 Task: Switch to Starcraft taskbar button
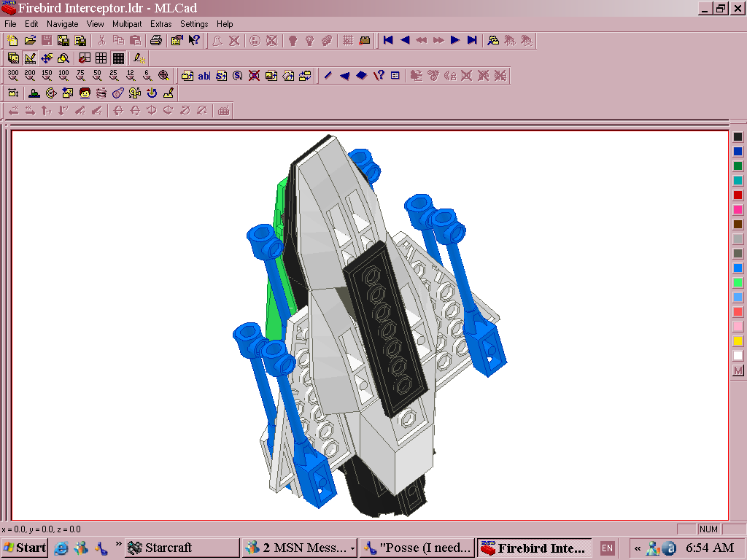182,548
